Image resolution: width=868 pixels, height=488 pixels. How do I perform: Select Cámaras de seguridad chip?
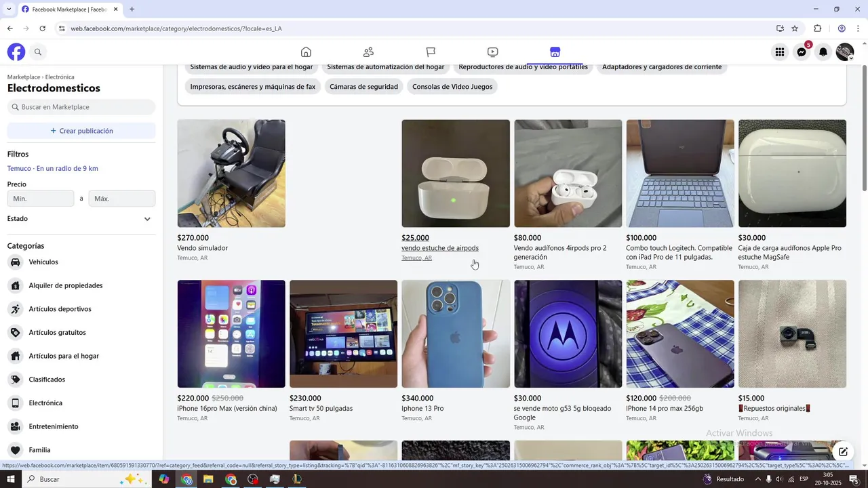(x=363, y=87)
